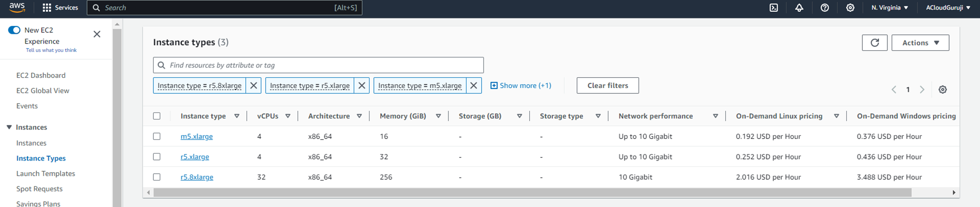980x207 pixels.
Task: Click the refresh instance types button
Action: click(x=875, y=43)
